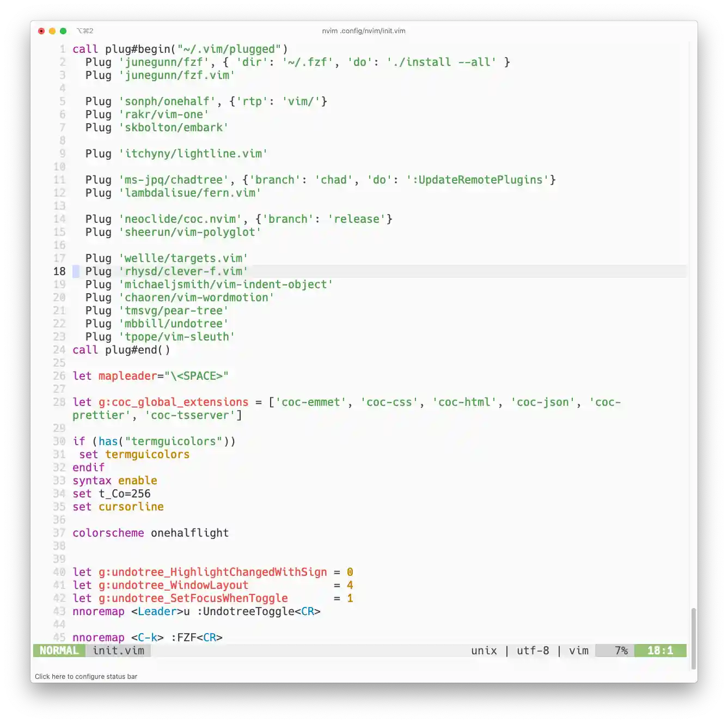Click the 'itchyny/lightline.vim' plugin string

click(x=193, y=154)
